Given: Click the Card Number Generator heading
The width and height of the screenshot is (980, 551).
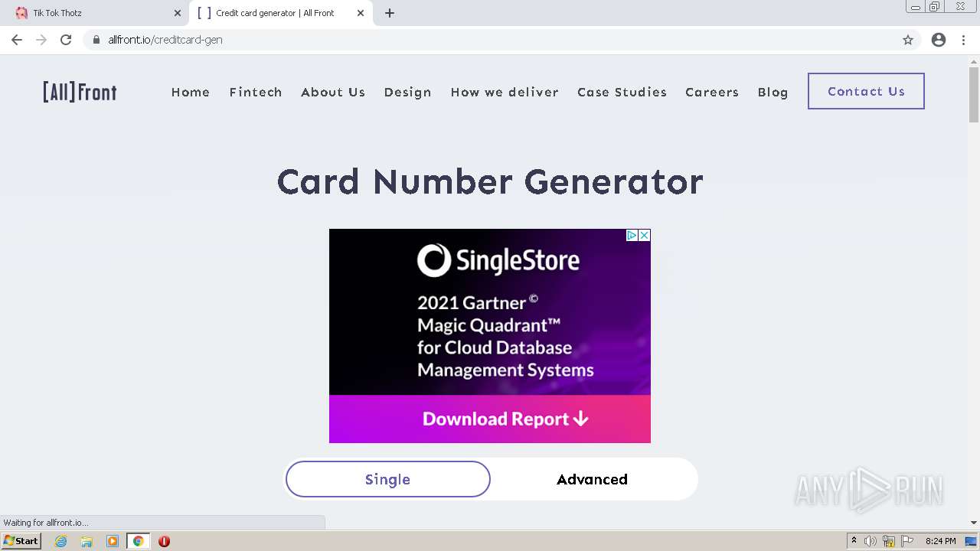Looking at the screenshot, I should click(490, 182).
